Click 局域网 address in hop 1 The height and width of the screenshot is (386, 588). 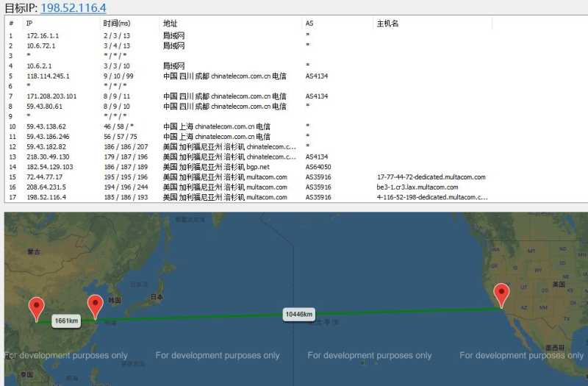point(173,35)
